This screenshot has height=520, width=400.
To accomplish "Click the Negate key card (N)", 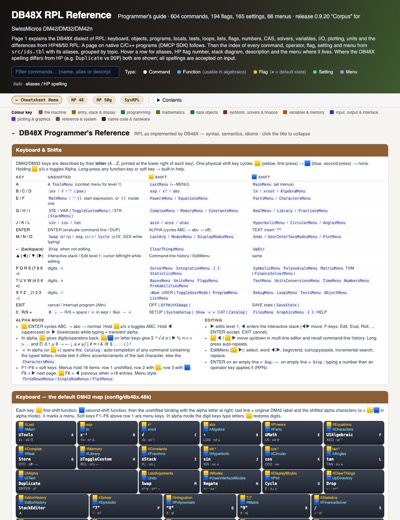I will tap(231, 481).
